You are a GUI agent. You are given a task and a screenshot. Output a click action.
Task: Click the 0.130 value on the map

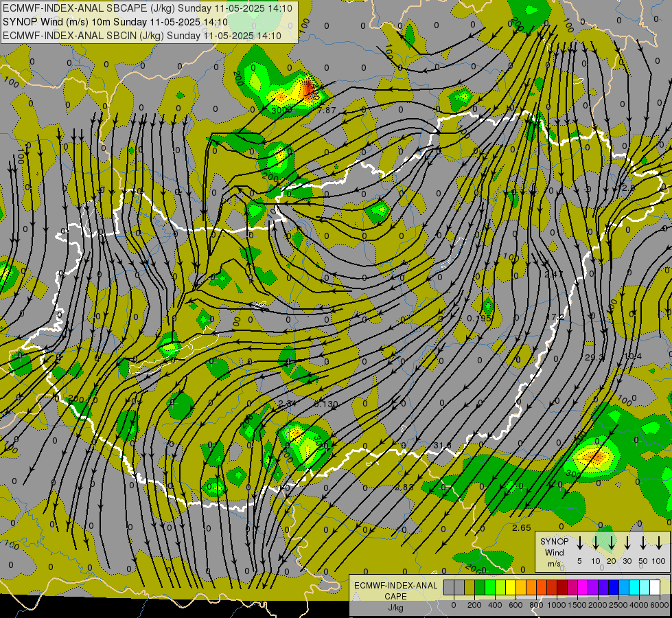point(326,404)
